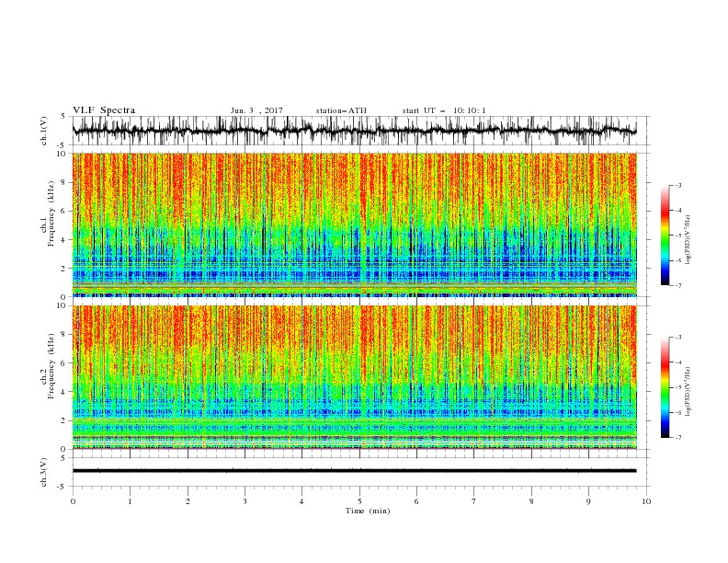This screenshot has width=728, height=563.
Task: Click the ch.2 spectrogram color bar
Action: coord(665,387)
